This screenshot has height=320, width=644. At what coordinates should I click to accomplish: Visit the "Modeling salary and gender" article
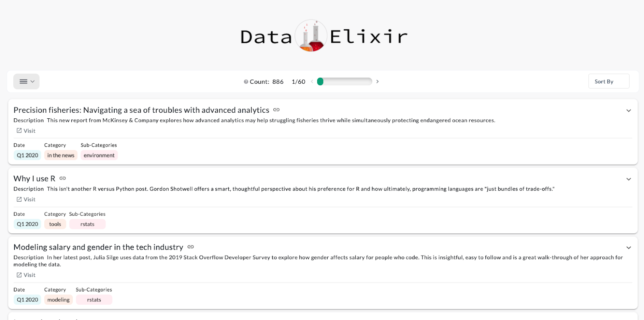[x=25, y=275]
